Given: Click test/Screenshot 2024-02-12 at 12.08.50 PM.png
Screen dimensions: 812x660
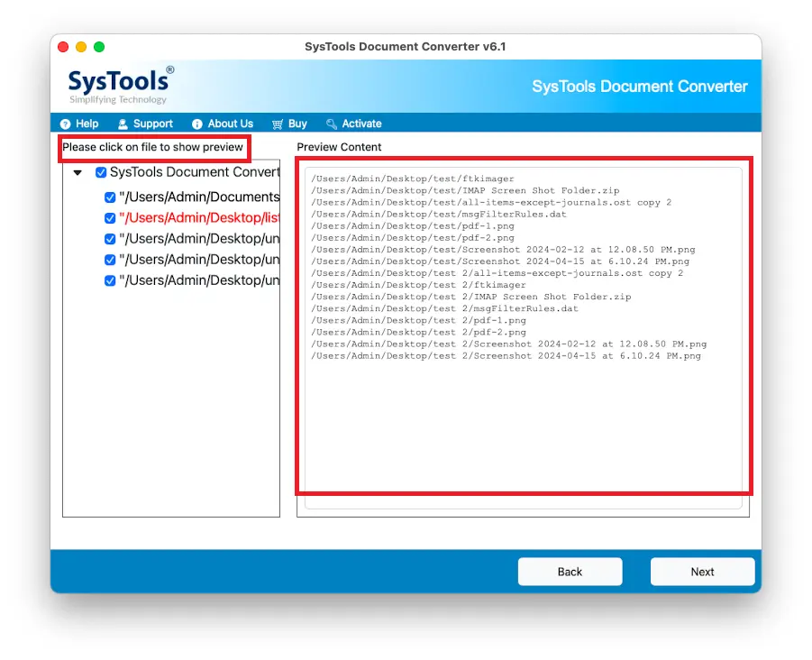Looking at the screenshot, I should tap(503, 250).
